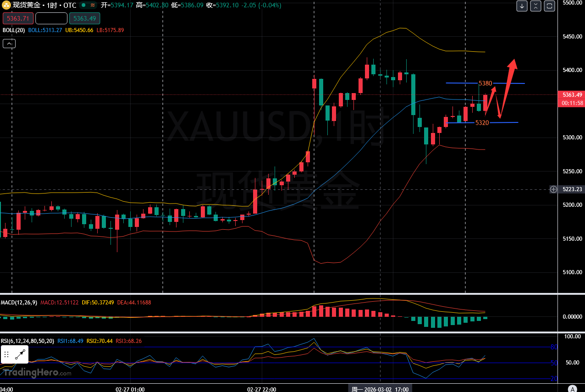585x392 pixels.
Task: Collapse indicator legend with caret button
Action: click(9, 44)
